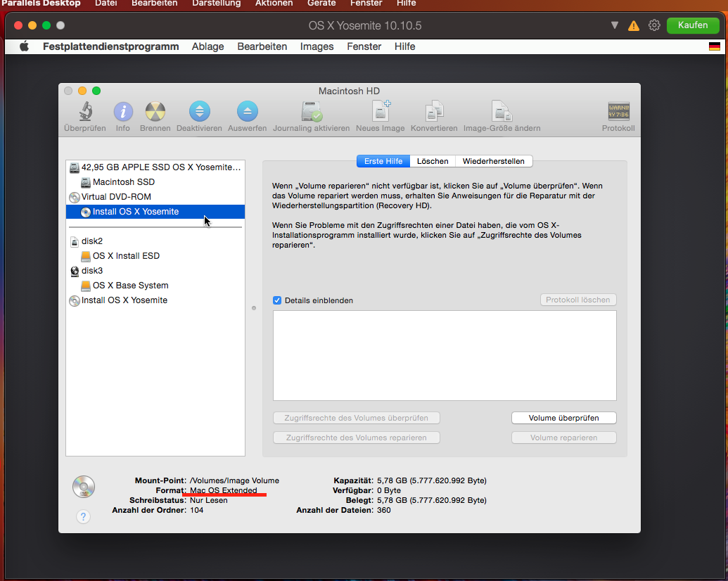Select highlighted Install OS X Yosemite volume

(155, 212)
